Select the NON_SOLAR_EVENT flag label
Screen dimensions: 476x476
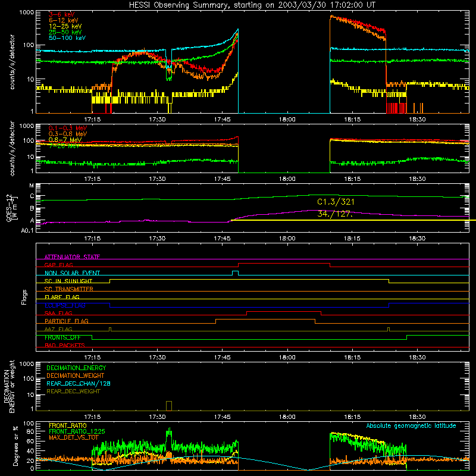pyautogui.click(x=72, y=273)
